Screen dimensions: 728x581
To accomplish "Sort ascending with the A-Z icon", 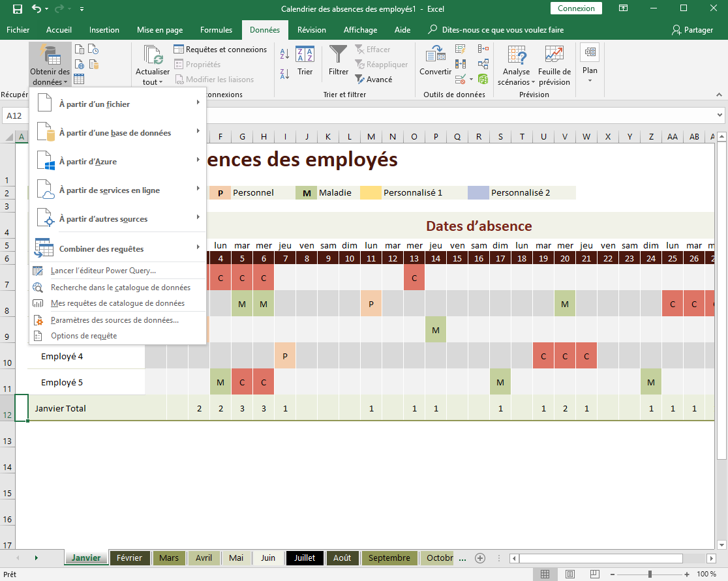I will (284, 54).
